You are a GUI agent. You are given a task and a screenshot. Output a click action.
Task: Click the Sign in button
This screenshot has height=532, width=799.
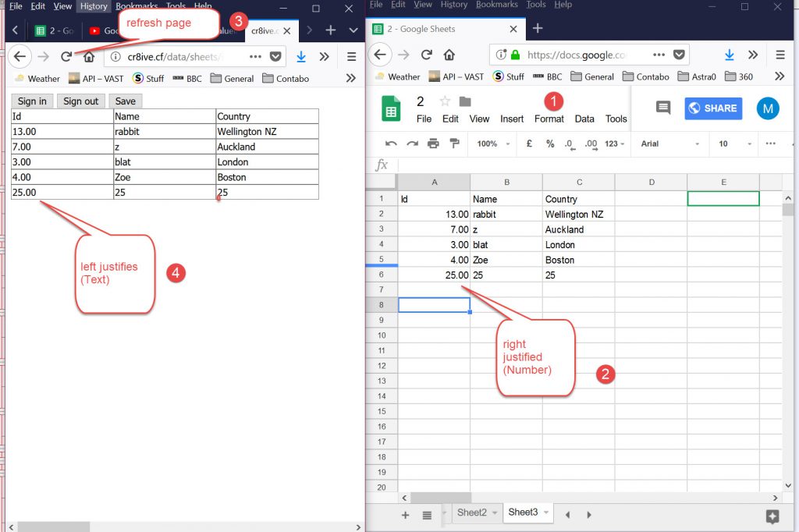[x=32, y=101]
